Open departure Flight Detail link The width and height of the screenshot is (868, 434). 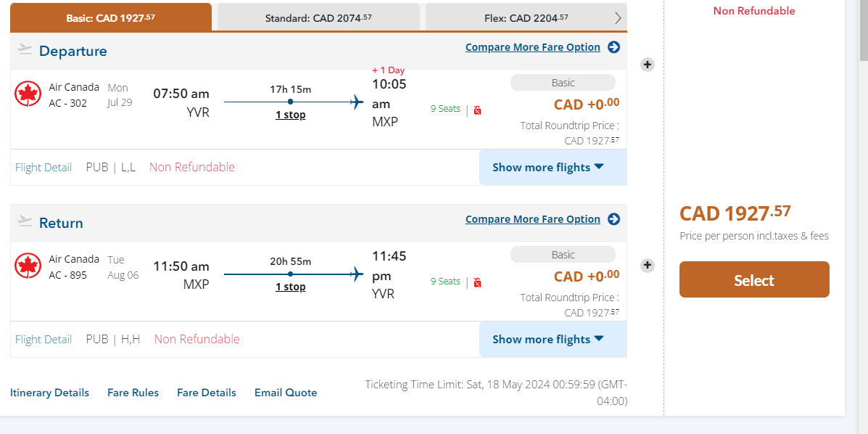coord(44,168)
